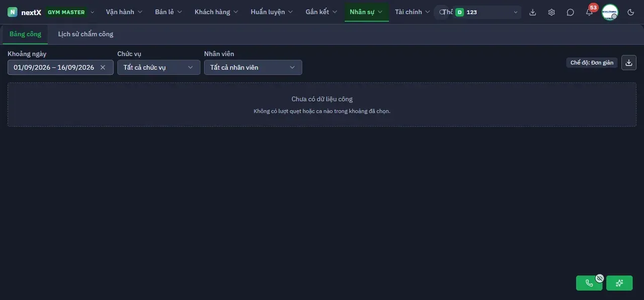The image size is (644, 300).
Task: Click the "Khoảng ngày" label
Action: [27, 54]
